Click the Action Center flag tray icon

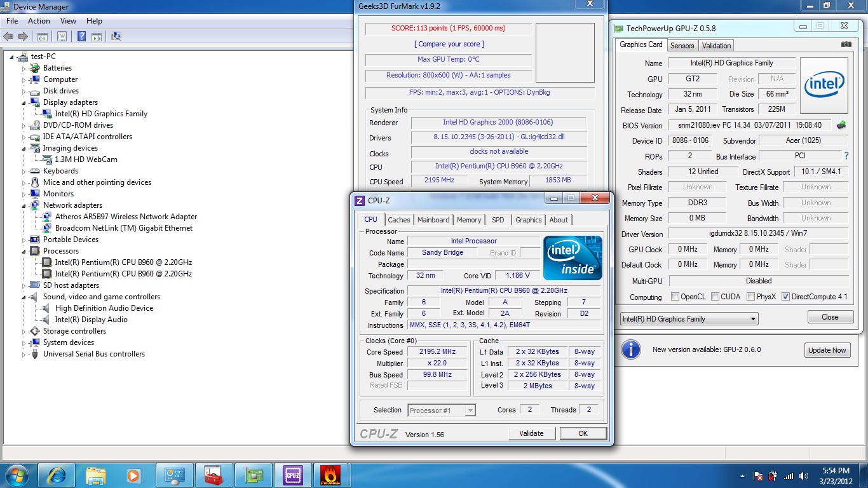pos(758,476)
